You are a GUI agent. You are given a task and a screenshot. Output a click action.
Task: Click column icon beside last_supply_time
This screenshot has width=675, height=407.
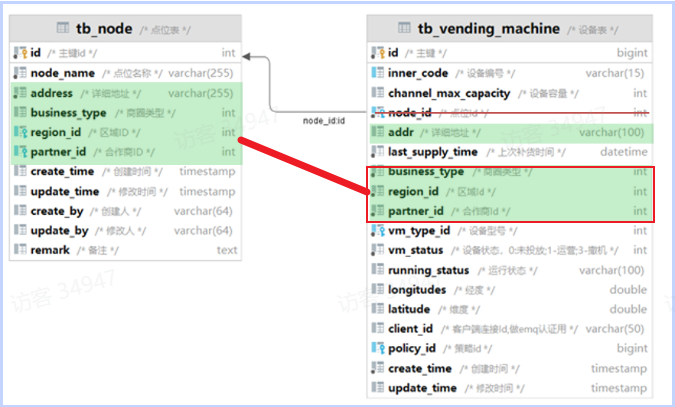[378, 152]
